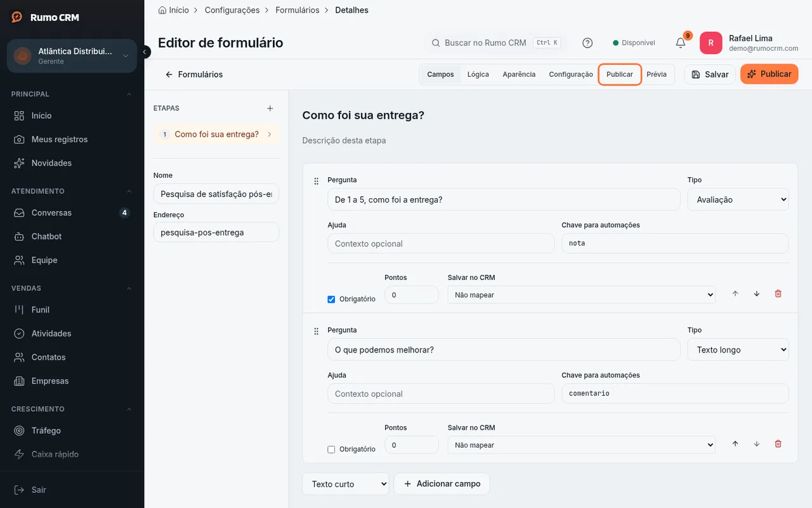Viewport: 812px width, 508px height.
Task: Add a new step with plus icon
Action: tap(270, 109)
